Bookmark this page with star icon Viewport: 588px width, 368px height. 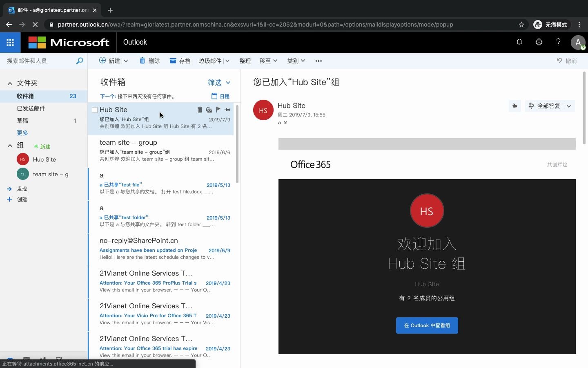tap(521, 25)
